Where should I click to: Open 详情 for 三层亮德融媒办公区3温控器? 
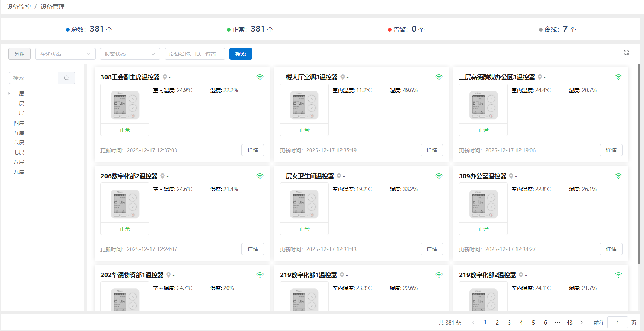click(x=611, y=150)
